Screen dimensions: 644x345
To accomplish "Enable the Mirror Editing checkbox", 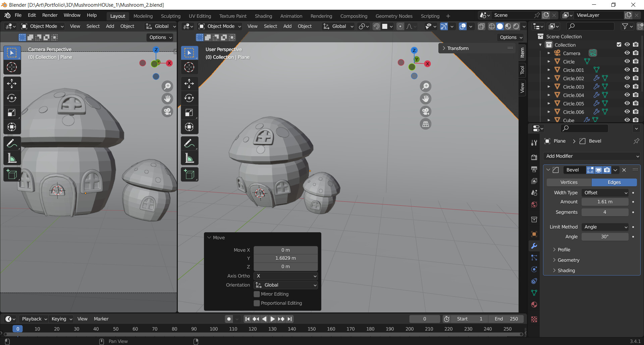I will tap(257, 294).
